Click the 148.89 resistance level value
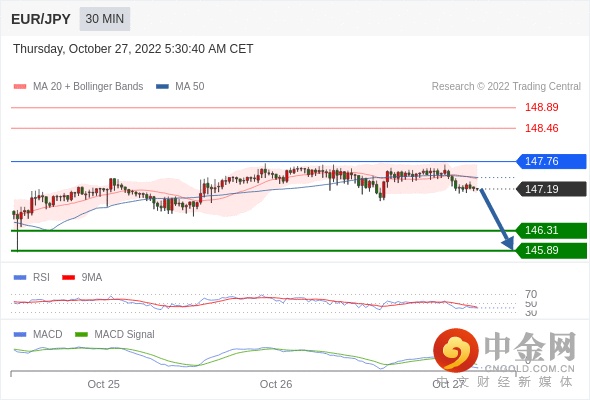This screenshot has height=400, width=590. pos(542,107)
